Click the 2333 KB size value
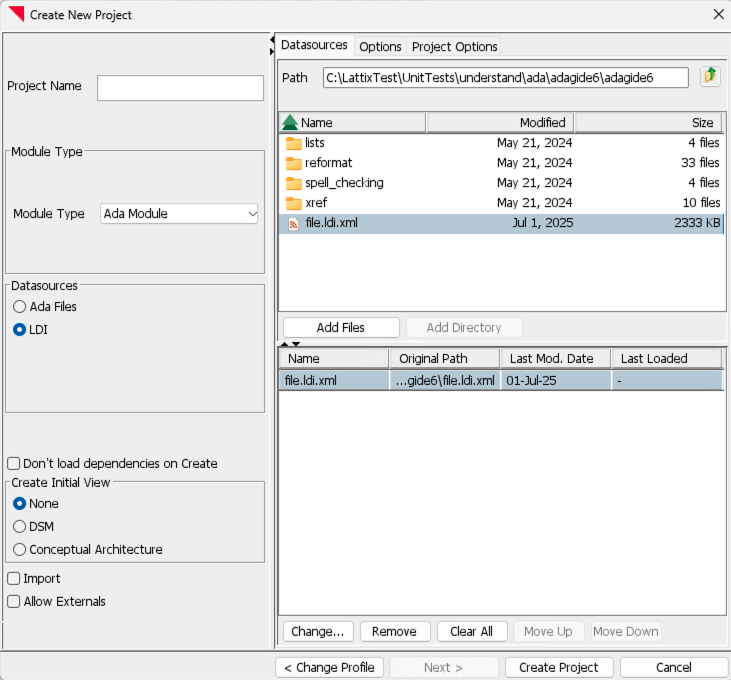 (697, 223)
